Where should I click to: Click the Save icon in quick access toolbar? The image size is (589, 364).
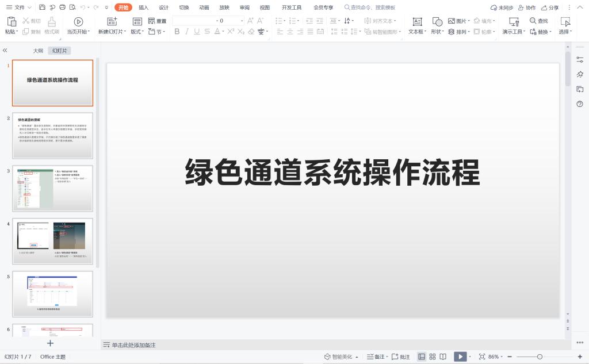[43, 7]
